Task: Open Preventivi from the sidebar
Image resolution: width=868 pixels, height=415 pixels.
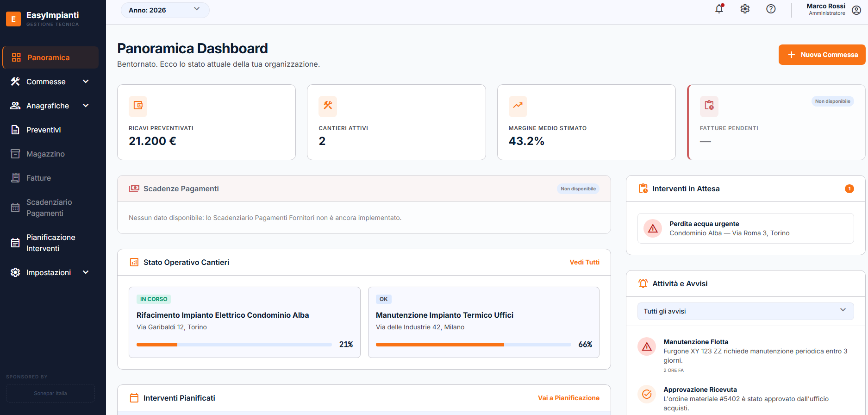Action: pos(50,130)
